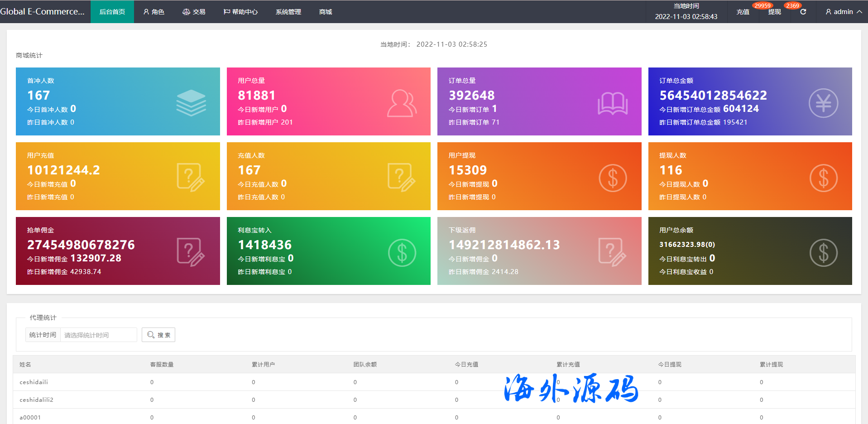
Task: Open the 系统管理 menu
Action: point(288,12)
